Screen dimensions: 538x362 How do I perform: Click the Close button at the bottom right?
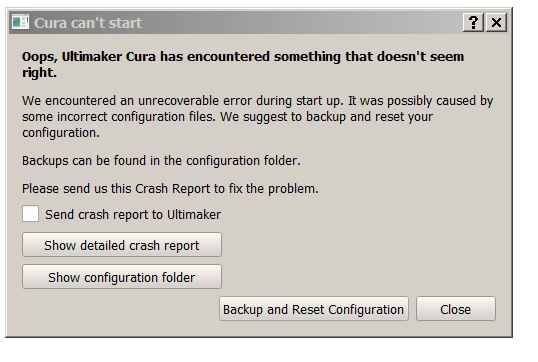click(456, 309)
